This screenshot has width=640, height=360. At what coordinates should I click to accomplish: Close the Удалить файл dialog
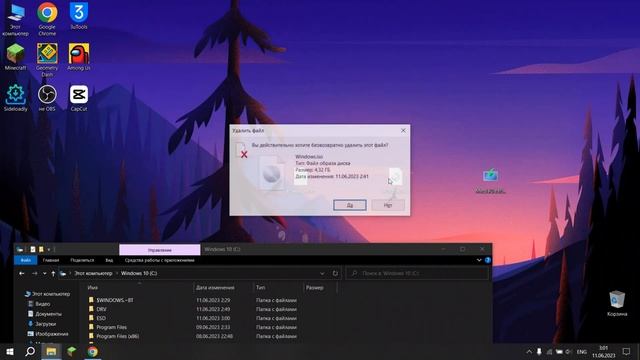[x=403, y=130]
